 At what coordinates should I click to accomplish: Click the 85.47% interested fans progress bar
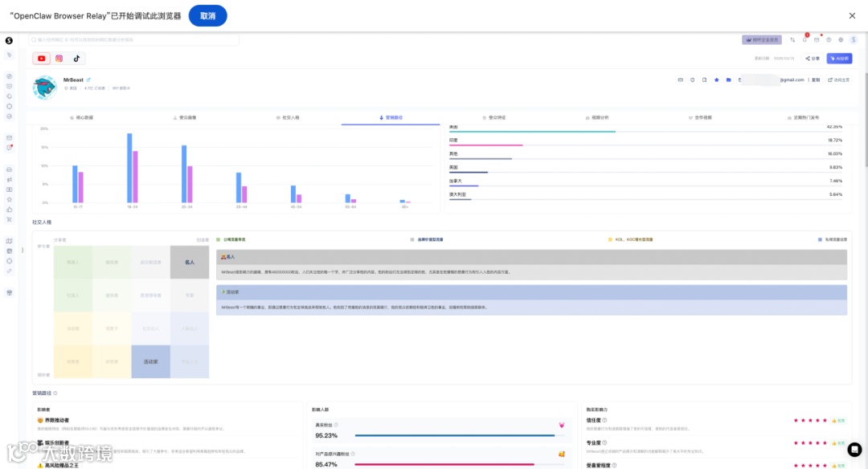[x=460, y=464]
